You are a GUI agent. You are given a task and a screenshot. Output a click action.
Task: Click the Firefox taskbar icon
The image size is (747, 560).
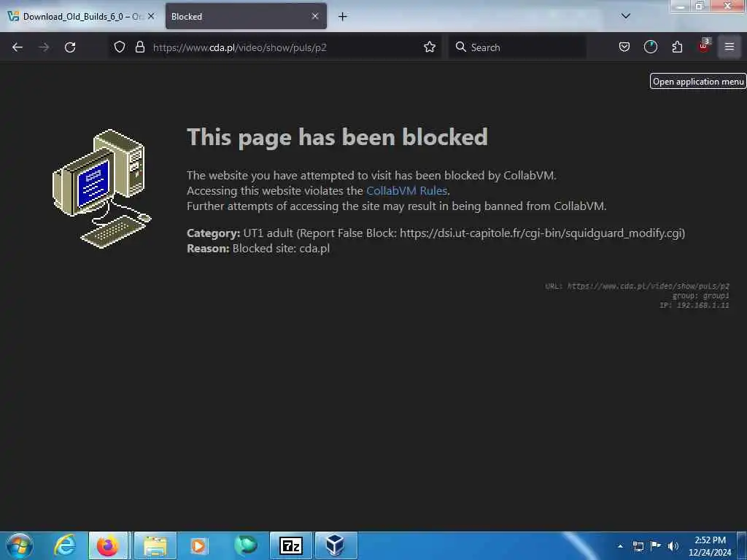point(108,545)
